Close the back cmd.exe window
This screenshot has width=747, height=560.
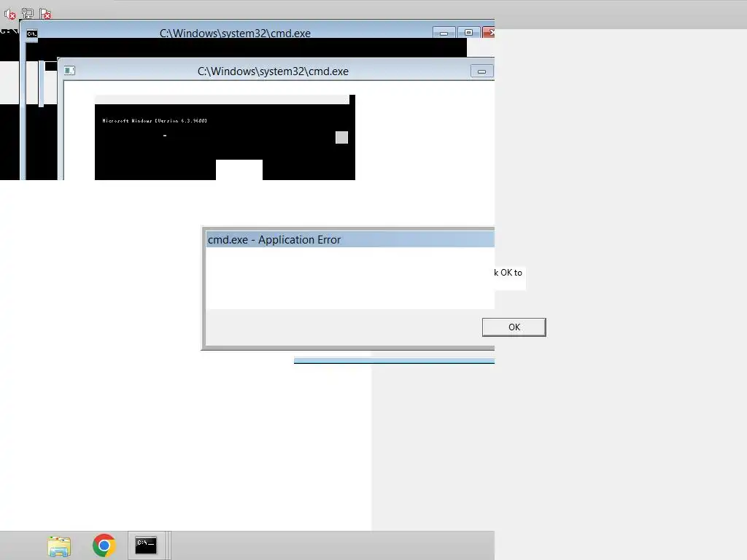[489, 32]
